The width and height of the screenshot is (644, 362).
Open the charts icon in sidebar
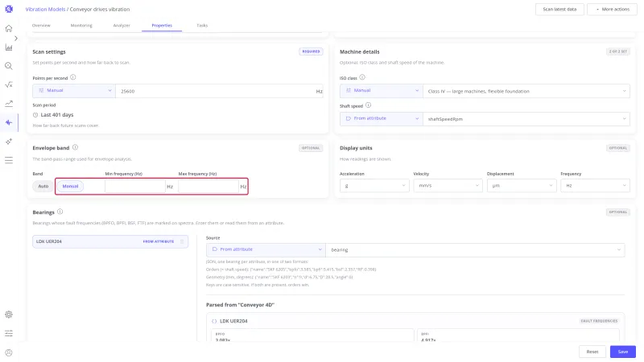pos(9,47)
